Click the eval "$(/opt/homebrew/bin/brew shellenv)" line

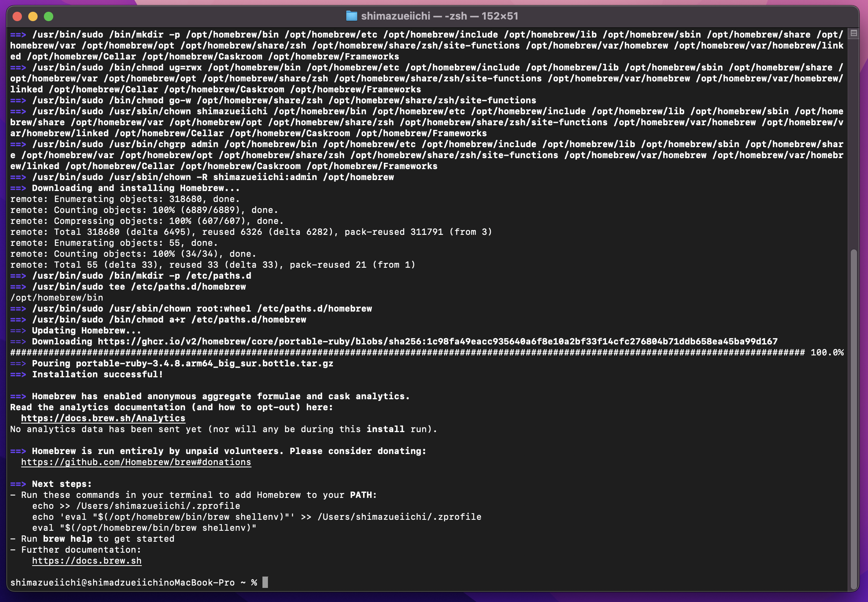click(x=144, y=528)
